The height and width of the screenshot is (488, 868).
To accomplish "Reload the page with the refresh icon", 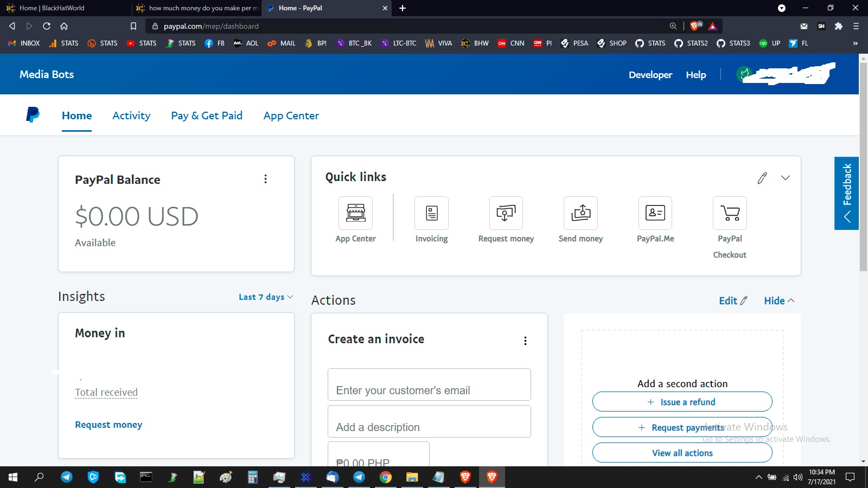I will coord(47,26).
